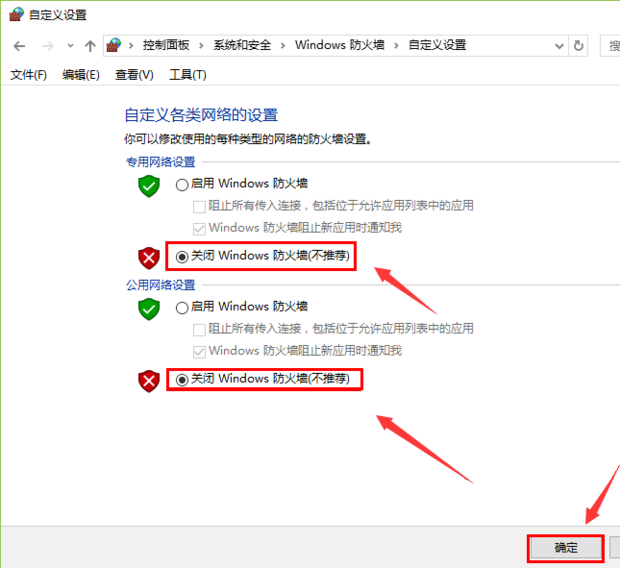Viewport: 620px width, 568px height.
Task: Click green shield under public network settings
Action: [149, 309]
